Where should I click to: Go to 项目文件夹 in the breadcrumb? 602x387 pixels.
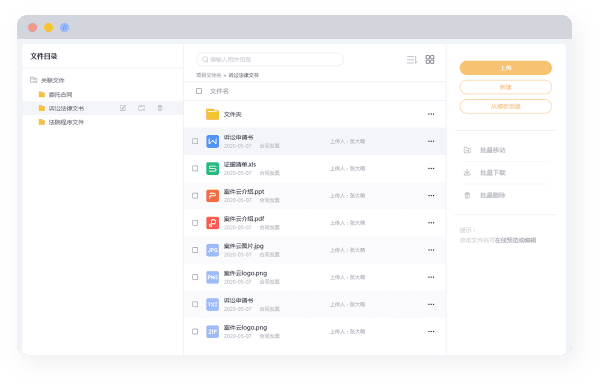pos(208,75)
